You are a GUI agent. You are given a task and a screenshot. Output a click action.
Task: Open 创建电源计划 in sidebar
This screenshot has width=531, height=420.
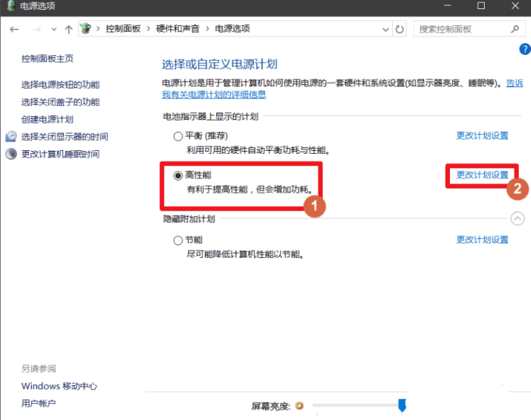click(47, 120)
